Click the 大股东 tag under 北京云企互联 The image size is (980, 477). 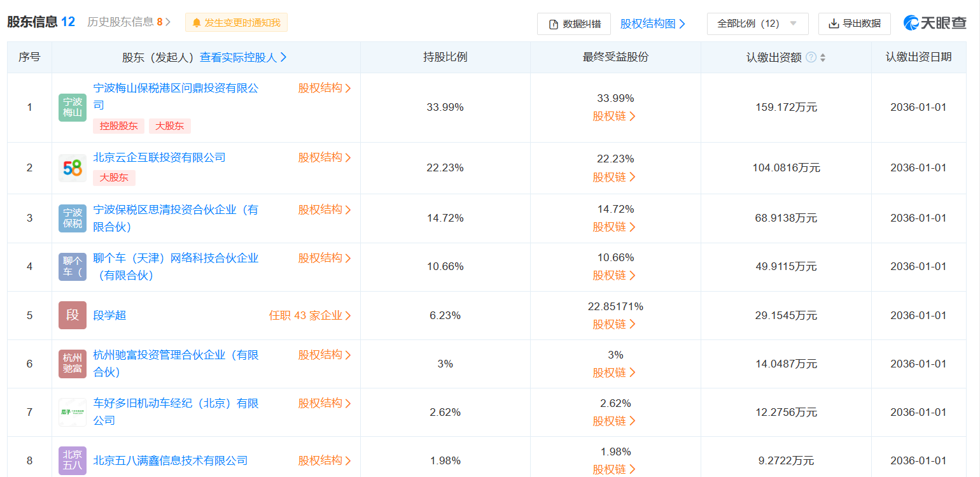[115, 178]
